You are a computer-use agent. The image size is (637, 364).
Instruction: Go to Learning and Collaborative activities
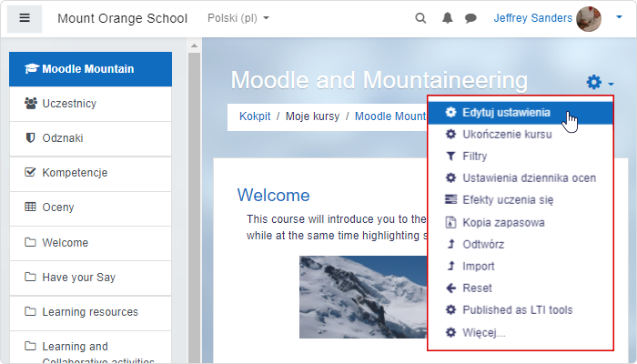point(91,348)
